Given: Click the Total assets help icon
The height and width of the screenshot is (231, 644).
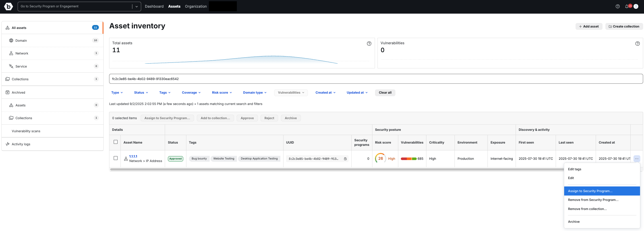Looking at the screenshot, I should coord(369,43).
